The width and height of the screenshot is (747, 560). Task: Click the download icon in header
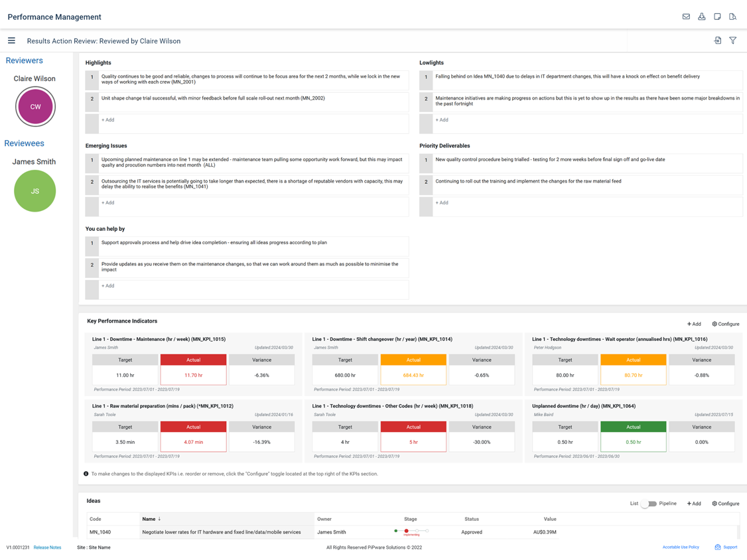[701, 17]
